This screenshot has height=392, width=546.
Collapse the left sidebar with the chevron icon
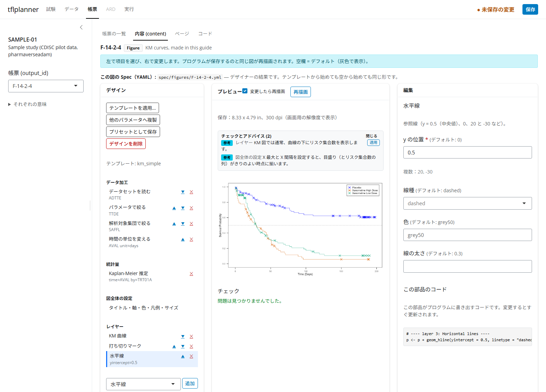81,27
